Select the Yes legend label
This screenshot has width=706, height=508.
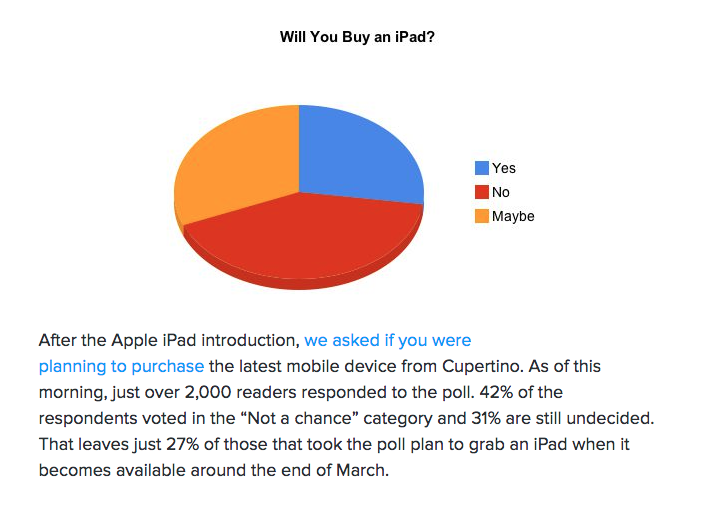(504, 168)
